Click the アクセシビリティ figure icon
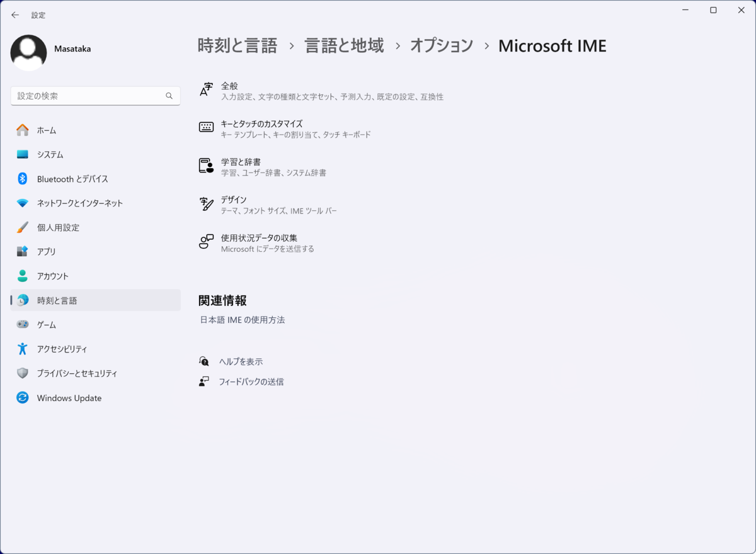The height and width of the screenshot is (554, 756). coord(23,349)
